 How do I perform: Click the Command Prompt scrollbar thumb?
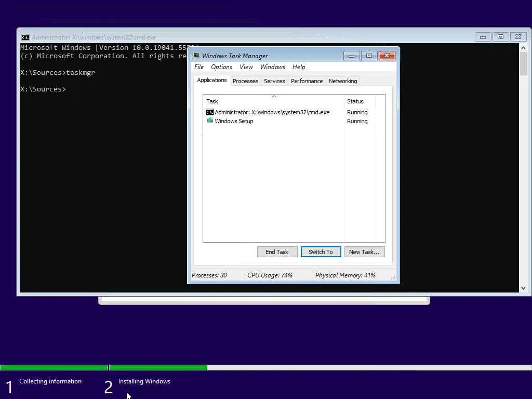click(523, 64)
